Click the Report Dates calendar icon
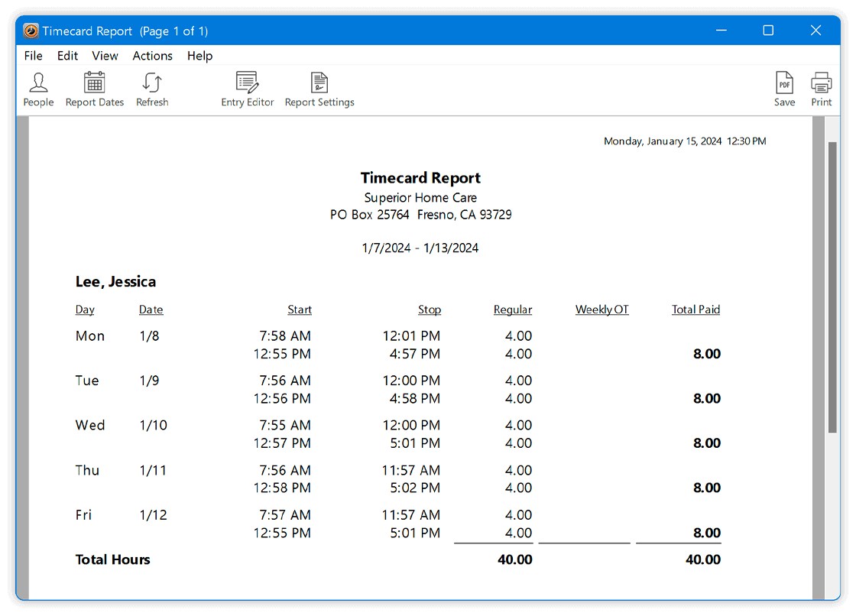The width and height of the screenshot is (856, 616). [x=94, y=88]
